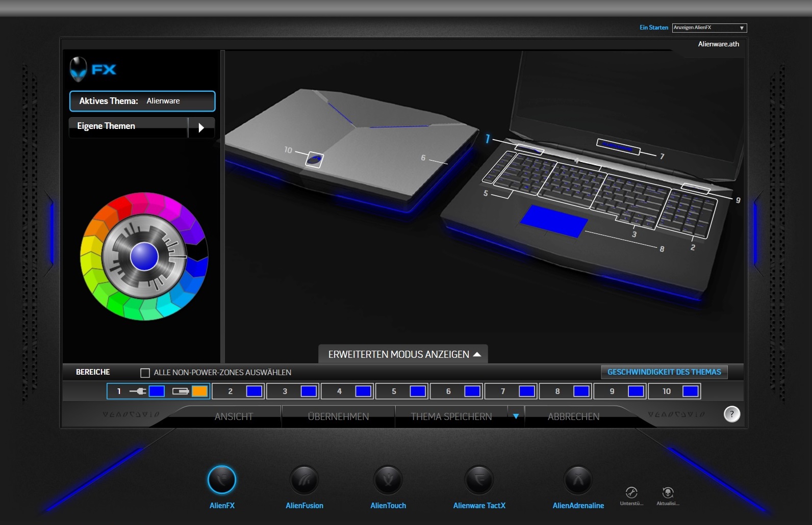Click the Alienware FX logo
812x525 pixels.
(x=93, y=69)
